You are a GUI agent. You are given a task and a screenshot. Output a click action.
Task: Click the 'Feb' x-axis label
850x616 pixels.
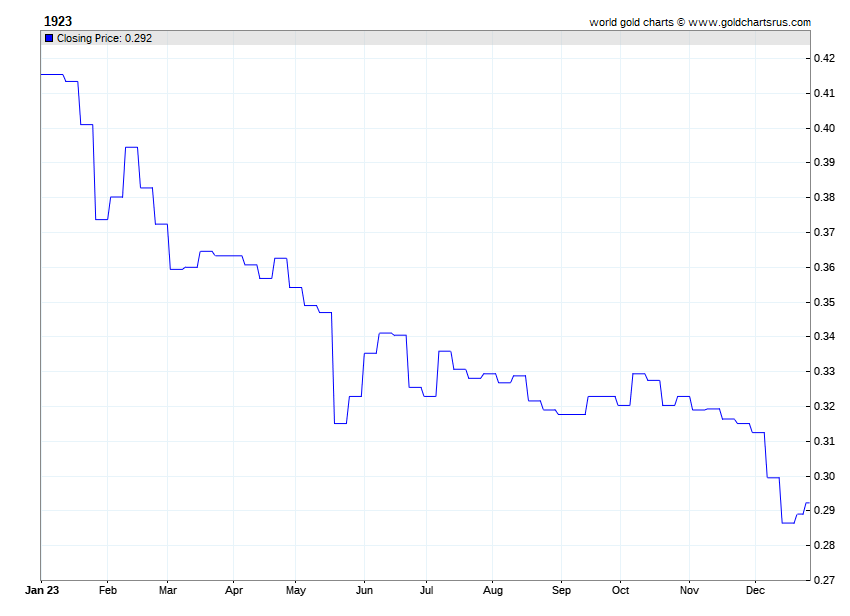(107, 590)
